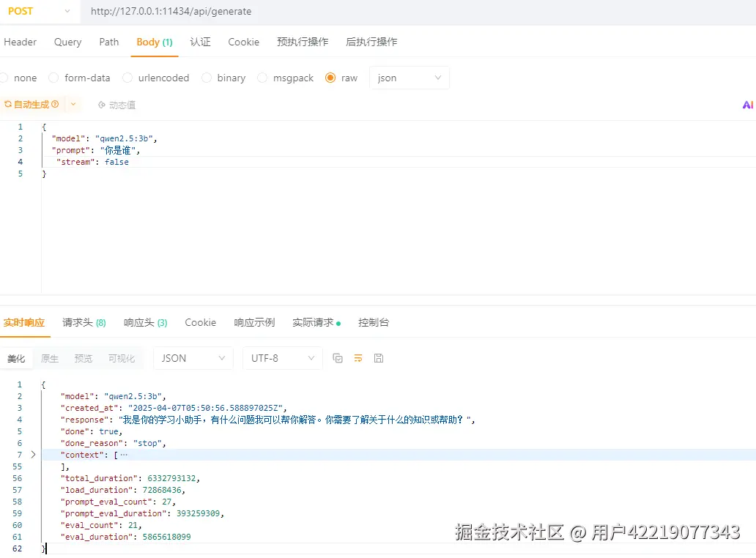Select the 美化 view mode

point(16,359)
